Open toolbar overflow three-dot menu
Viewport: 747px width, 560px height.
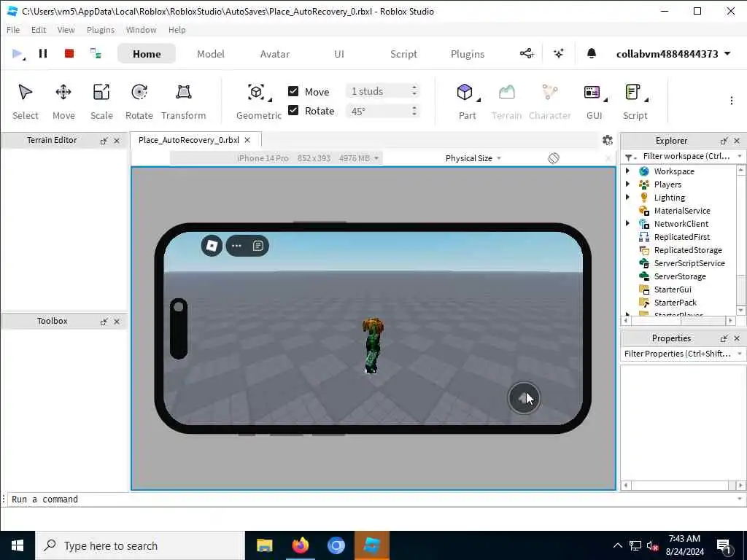(731, 101)
